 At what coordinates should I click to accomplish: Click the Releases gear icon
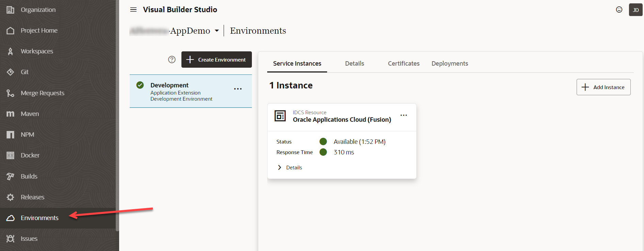[11, 197]
